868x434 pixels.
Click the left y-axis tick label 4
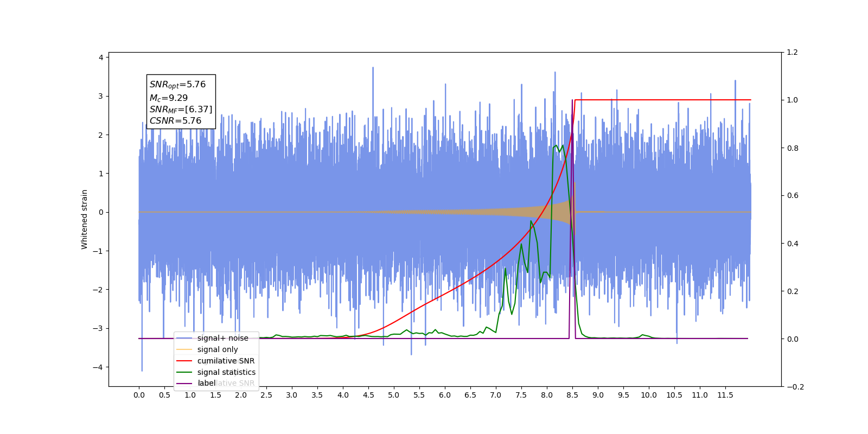click(x=101, y=58)
